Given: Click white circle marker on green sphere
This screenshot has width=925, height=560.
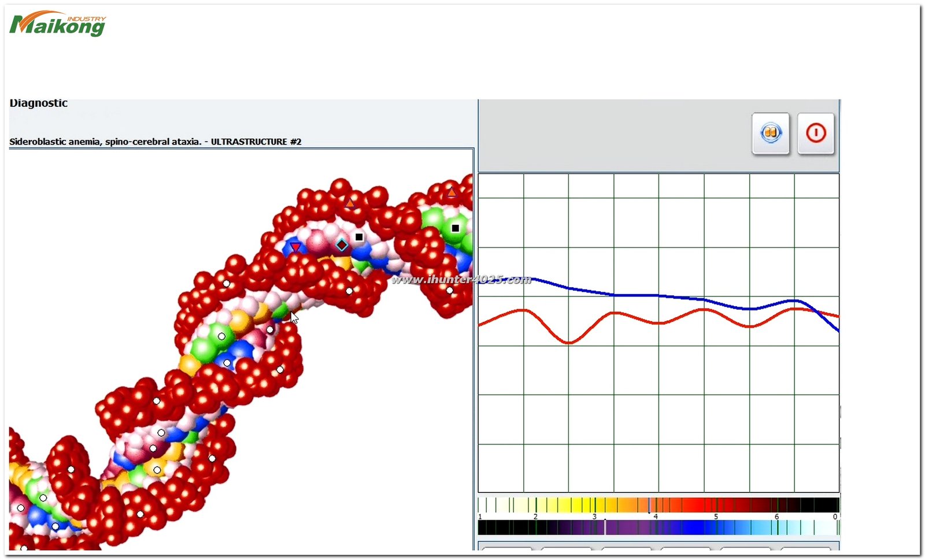Looking at the screenshot, I should (x=221, y=336).
